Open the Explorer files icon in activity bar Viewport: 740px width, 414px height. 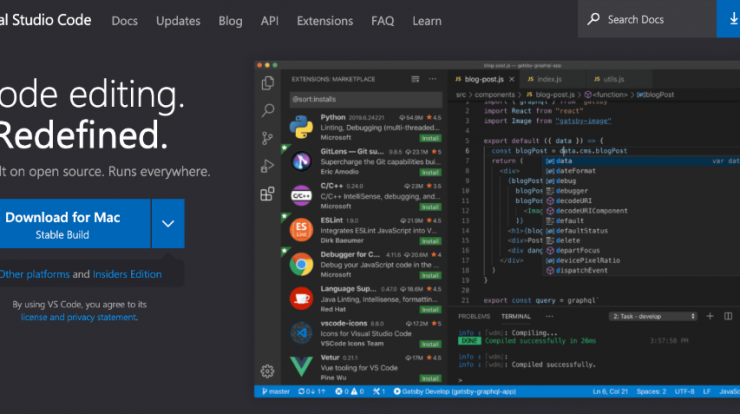(x=268, y=83)
